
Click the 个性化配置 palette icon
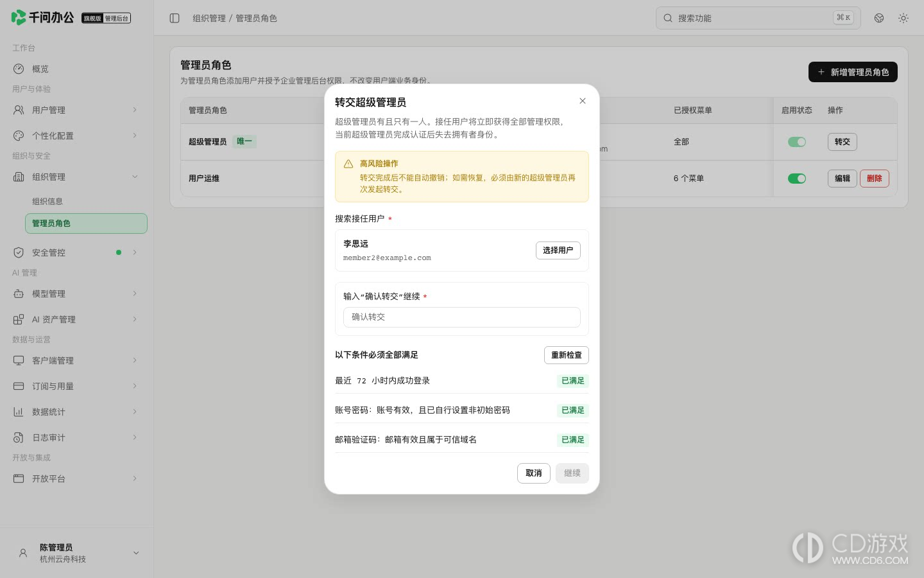coord(19,136)
